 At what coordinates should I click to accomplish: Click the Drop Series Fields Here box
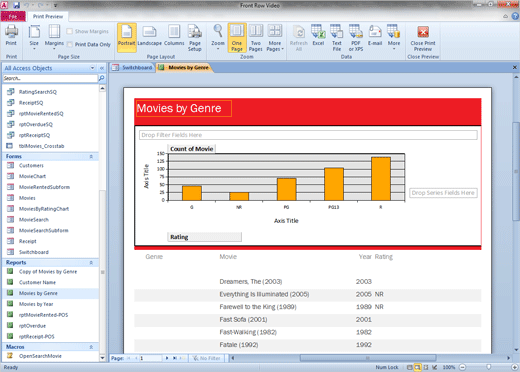point(443,193)
